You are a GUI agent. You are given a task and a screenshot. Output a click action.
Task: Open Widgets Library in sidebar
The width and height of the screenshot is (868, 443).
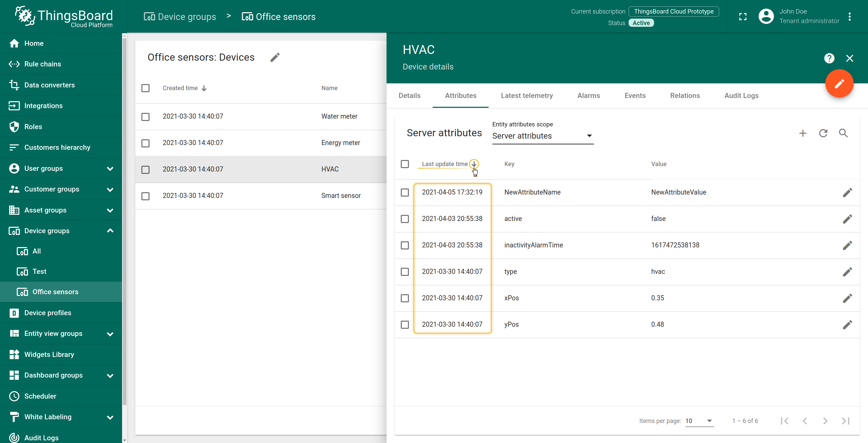point(61,355)
